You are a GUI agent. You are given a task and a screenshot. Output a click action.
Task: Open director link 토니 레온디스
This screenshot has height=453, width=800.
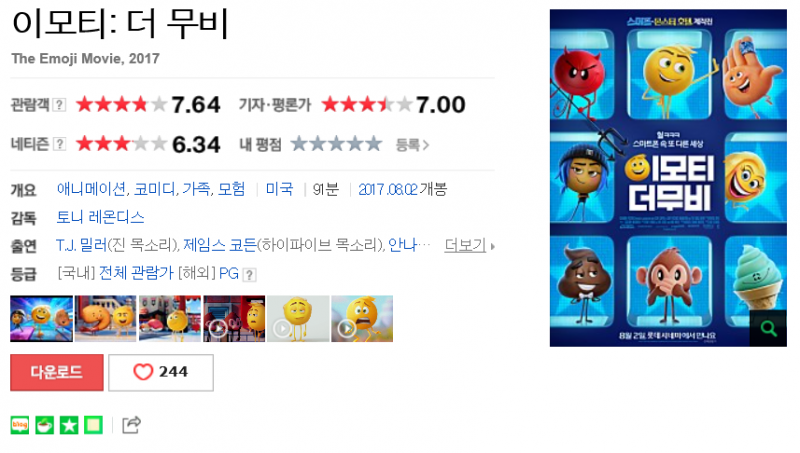100,218
